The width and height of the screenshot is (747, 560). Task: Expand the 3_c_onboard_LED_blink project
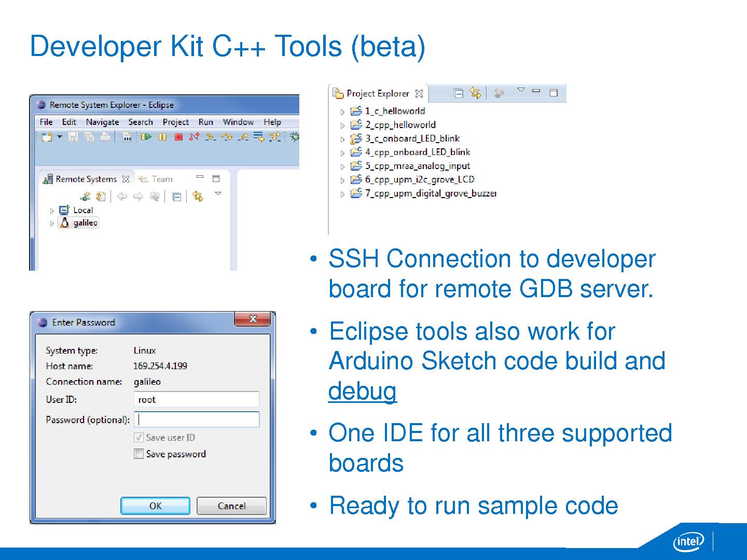click(x=342, y=139)
